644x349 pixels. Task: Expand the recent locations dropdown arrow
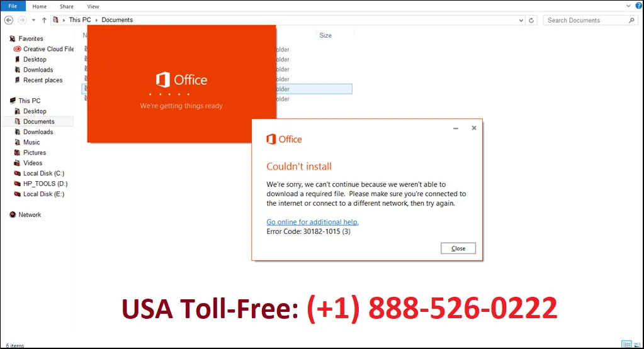pyautogui.click(x=33, y=20)
